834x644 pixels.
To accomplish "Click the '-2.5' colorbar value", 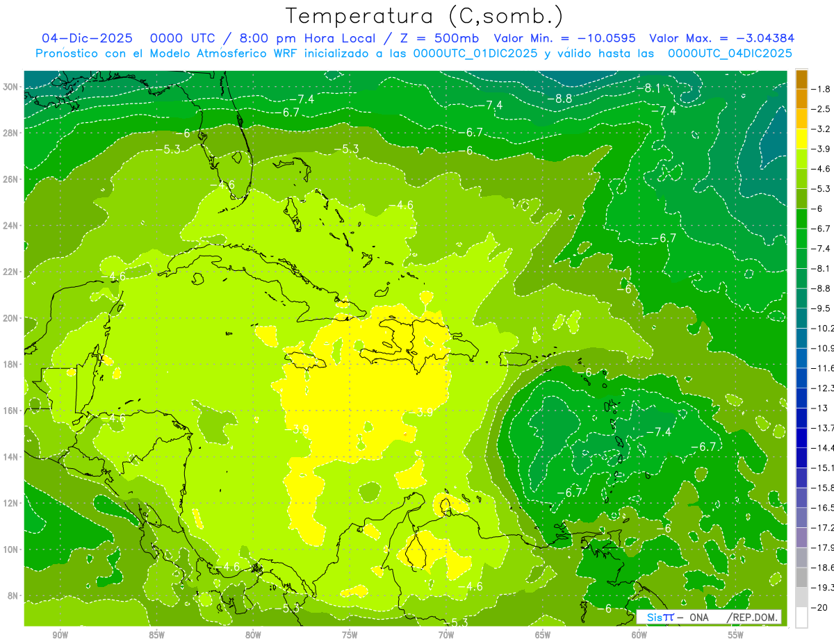I will [821, 109].
